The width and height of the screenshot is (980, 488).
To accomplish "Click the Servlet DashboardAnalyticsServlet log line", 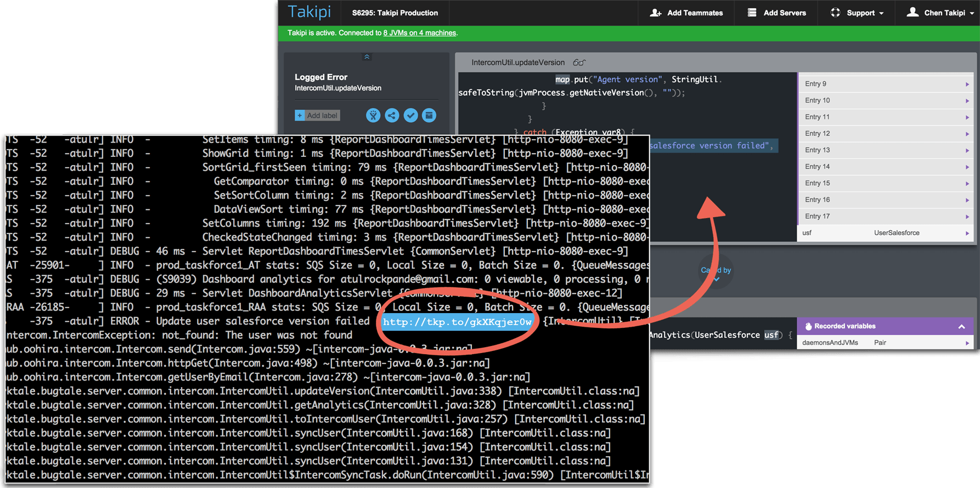I will [314, 293].
